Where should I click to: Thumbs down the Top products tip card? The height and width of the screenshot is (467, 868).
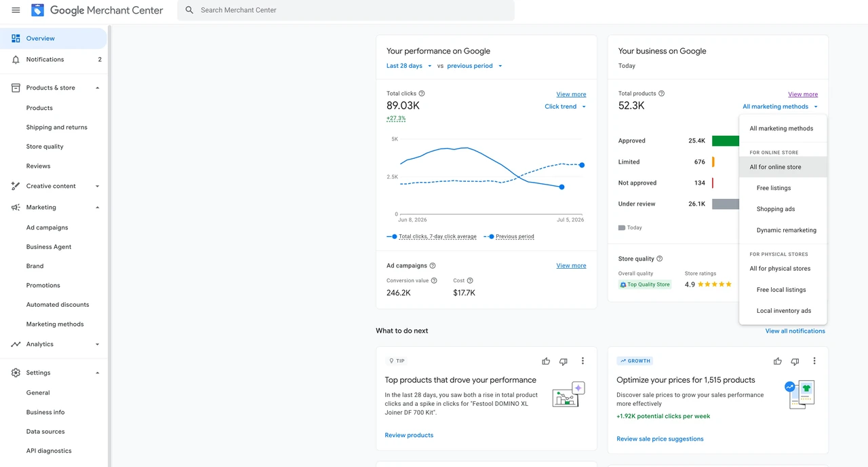coord(564,361)
